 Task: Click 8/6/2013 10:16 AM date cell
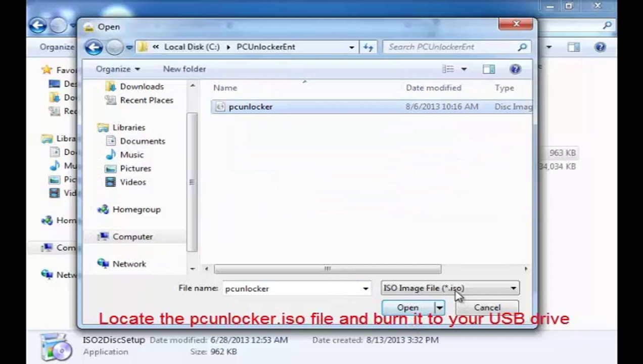441,107
